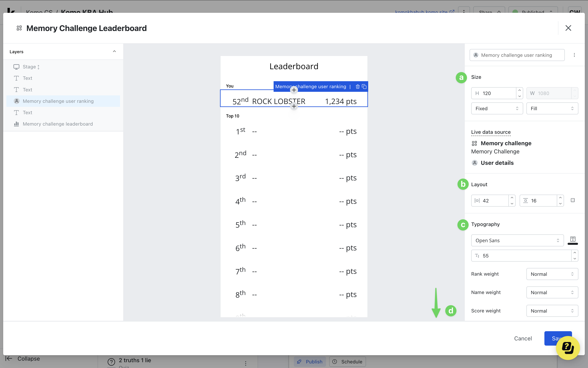Open the Open Sans font dropdown

tap(517, 240)
